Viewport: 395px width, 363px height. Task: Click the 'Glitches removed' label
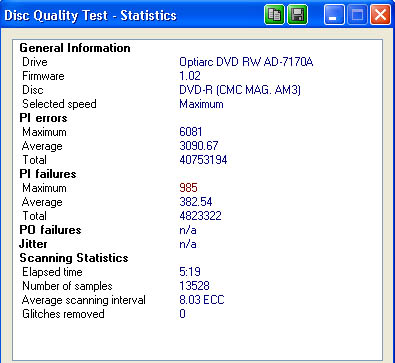(63, 314)
